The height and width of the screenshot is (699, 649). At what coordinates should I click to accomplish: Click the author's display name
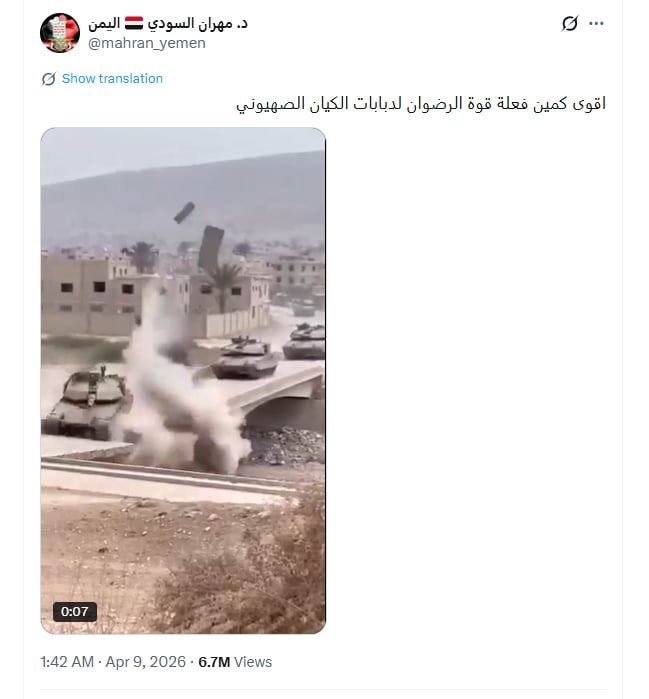click(x=168, y=23)
